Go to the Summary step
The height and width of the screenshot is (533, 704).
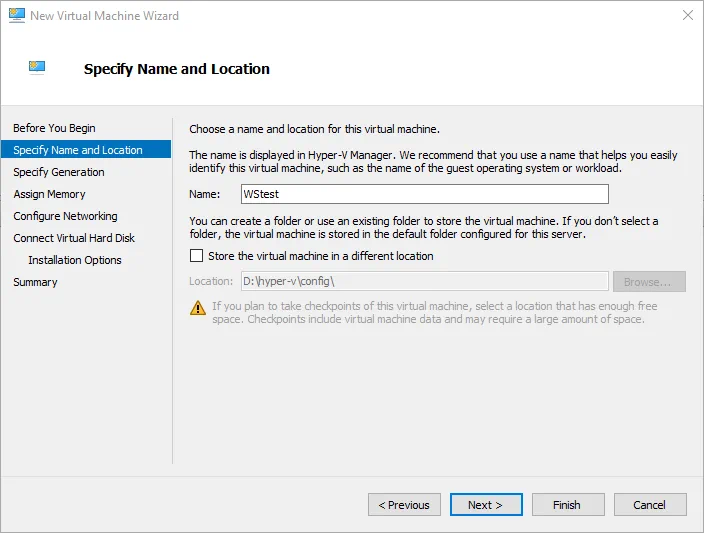(x=35, y=282)
